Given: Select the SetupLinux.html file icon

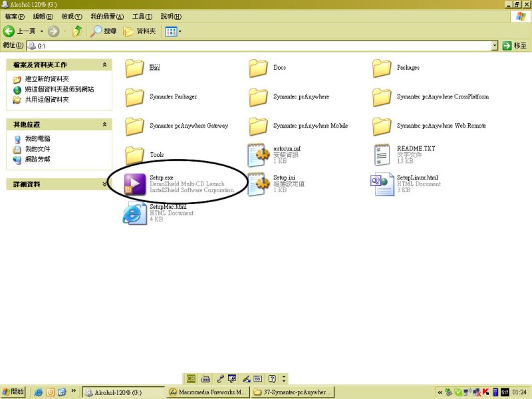Looking at the screenshot, I should click(382, 184).
